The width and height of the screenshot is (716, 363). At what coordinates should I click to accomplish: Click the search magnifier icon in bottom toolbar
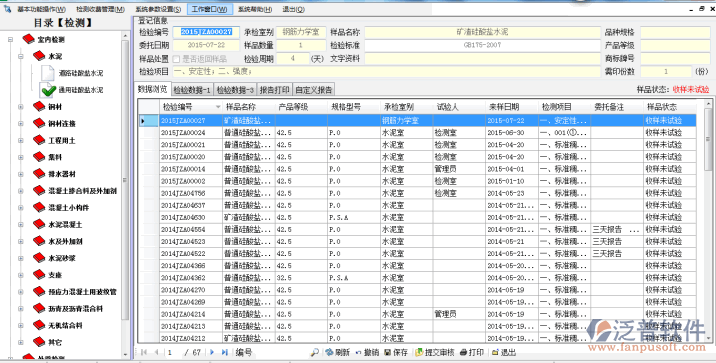click(314, 352)
